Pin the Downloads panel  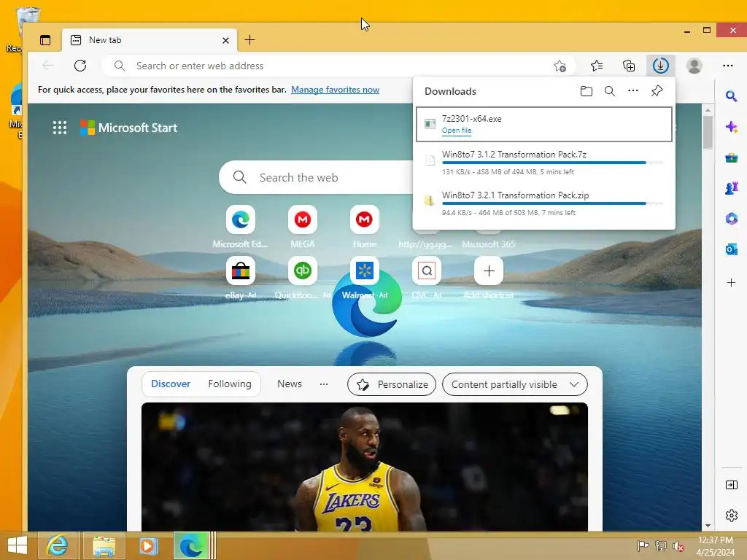pos(657,91)
